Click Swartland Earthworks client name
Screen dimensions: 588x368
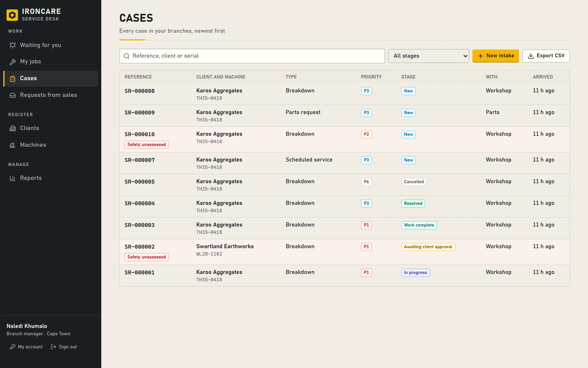click(x=225, y=247)
